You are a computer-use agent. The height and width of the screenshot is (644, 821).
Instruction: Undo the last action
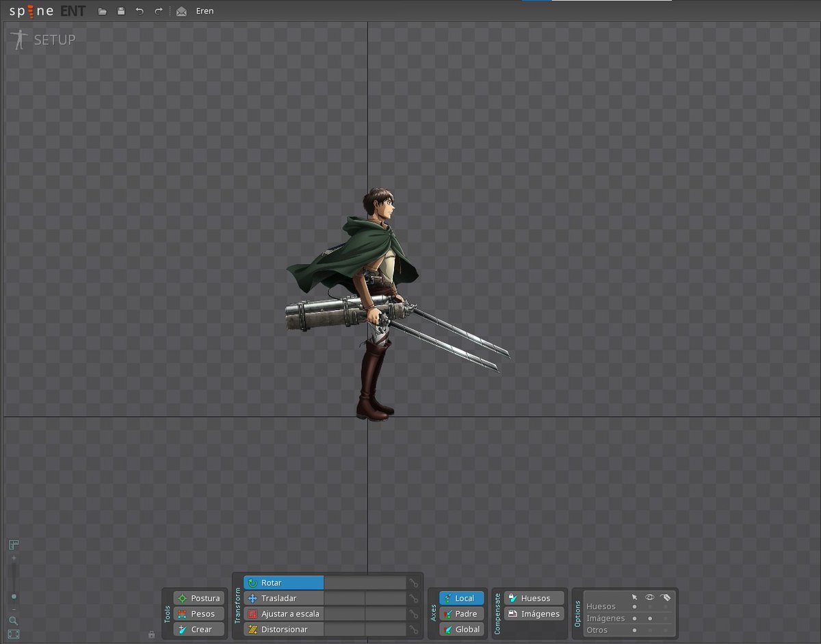(x=140, y=11)
